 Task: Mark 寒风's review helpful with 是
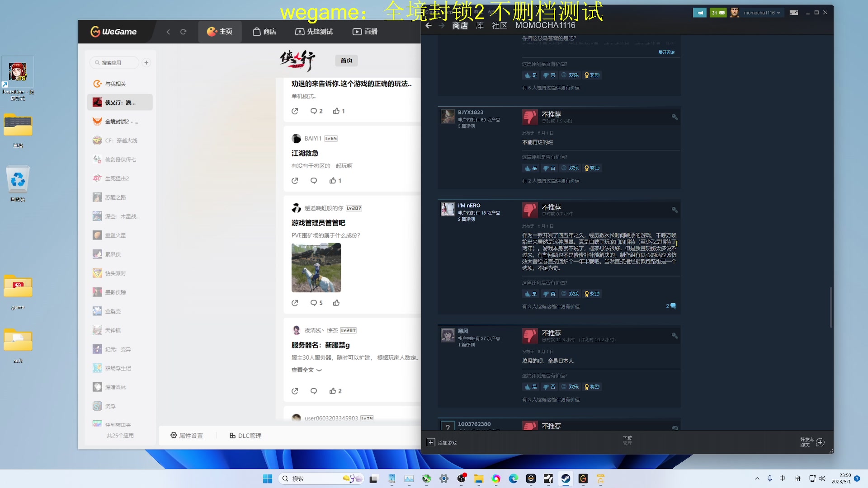(x=531, y=387)
